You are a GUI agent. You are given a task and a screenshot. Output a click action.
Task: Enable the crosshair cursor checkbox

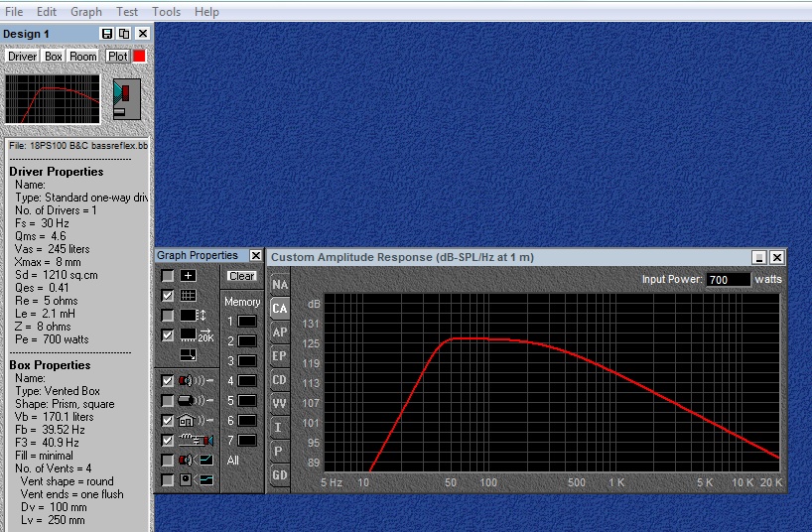[x=168, y=276]
